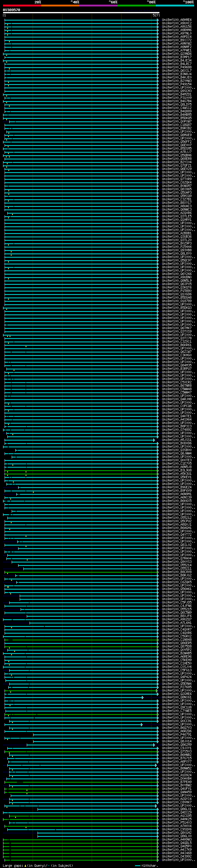Click the white query sequence ruler bar
The height and width of the screenshot is (868, 197).
pos(81,13)
